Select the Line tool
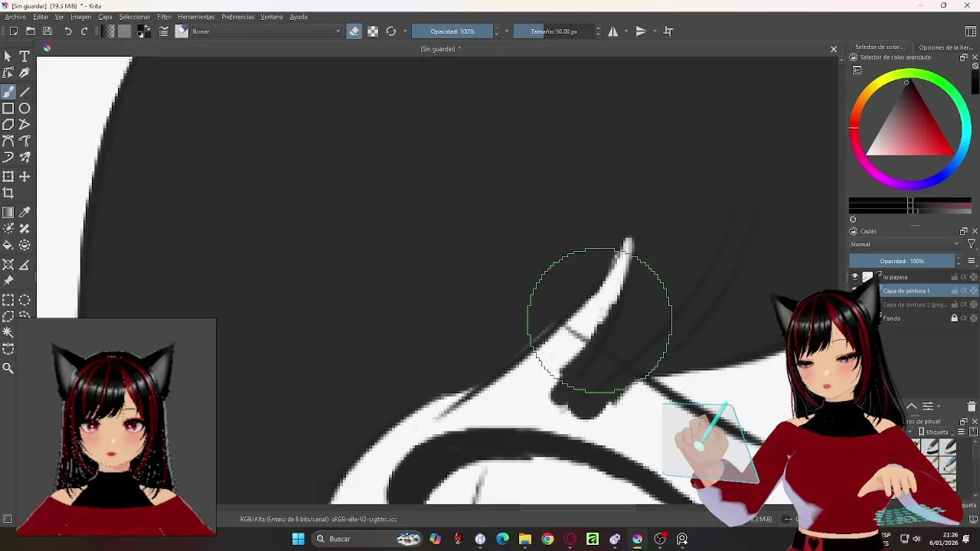The image size is (980, 551). (x=24, y=92)
